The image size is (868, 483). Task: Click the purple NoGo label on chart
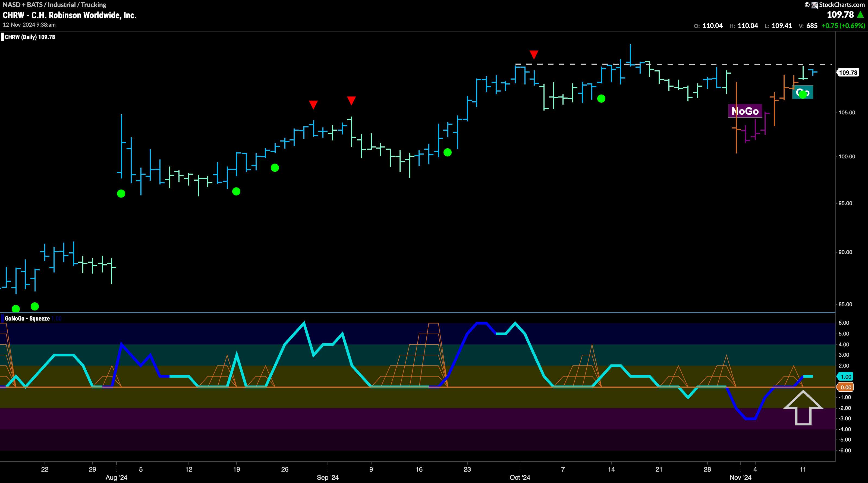coord(745,111)
